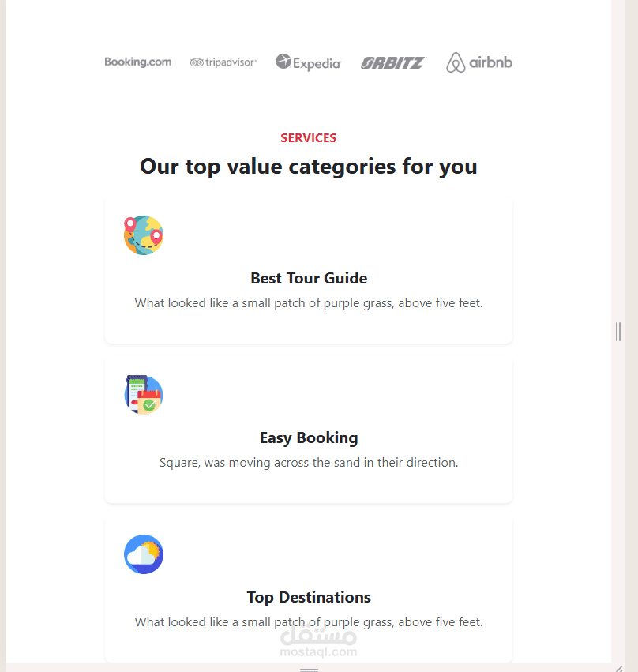Screen dimensions: 638x672
Task: Select the calendar icon in Easy Booking card
Action: [x=144, y=395]
